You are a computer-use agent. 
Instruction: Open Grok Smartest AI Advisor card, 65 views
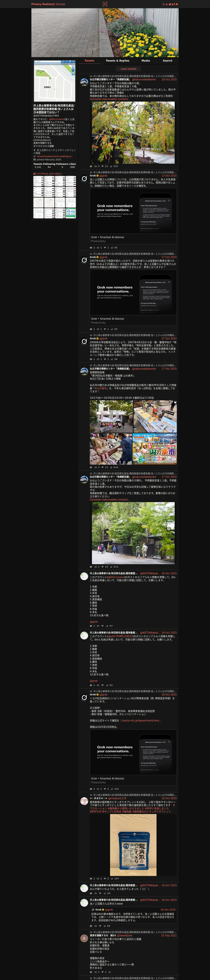(133, 216)
